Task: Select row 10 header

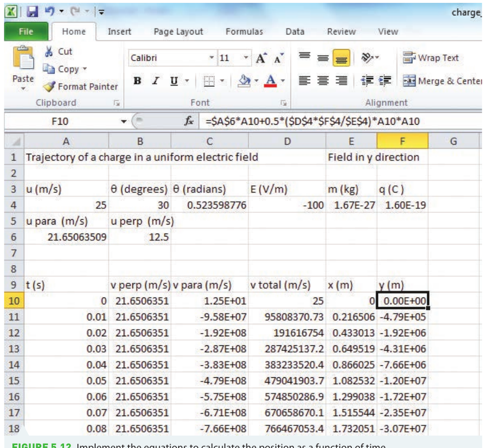Action: click(x=14, y=301)
